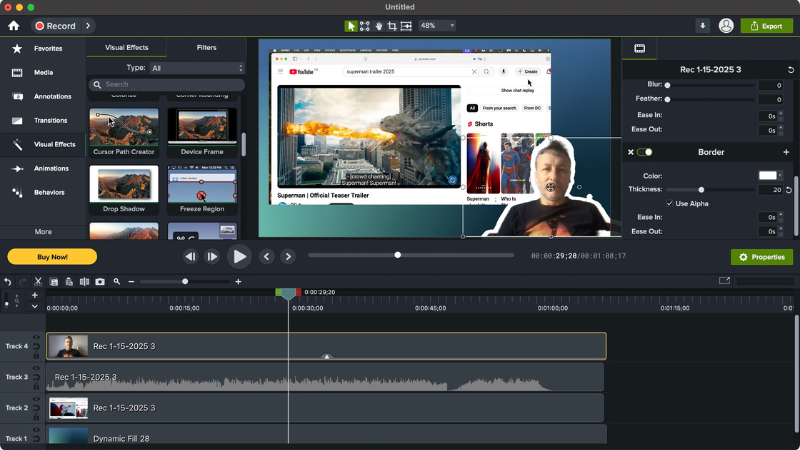The width and height of the screenshot is (800, 450).
Task: Select the Crop tool in canvas toolbar
Action: [x=392, y=25]
